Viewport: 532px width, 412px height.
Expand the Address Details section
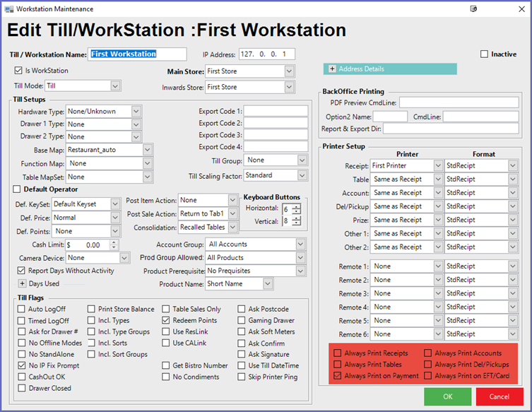point(332,69)
